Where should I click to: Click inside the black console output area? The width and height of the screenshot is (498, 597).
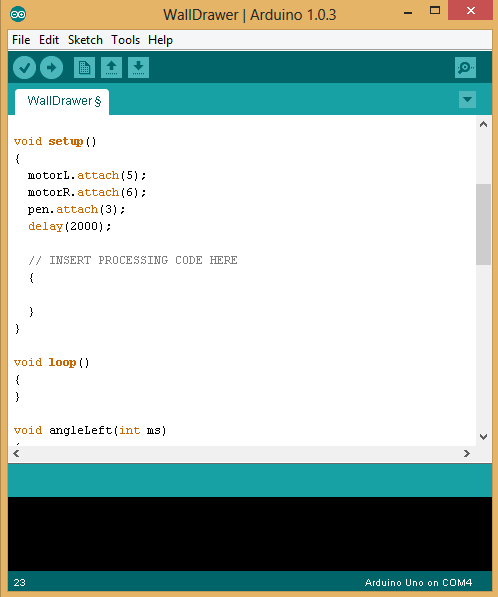pos(250,534)
